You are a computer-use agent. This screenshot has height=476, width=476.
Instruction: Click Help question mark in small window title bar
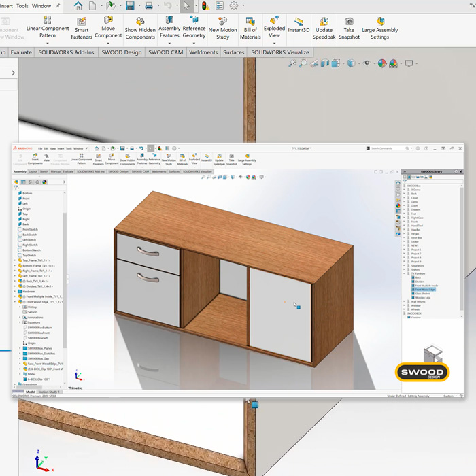[426, 148]
